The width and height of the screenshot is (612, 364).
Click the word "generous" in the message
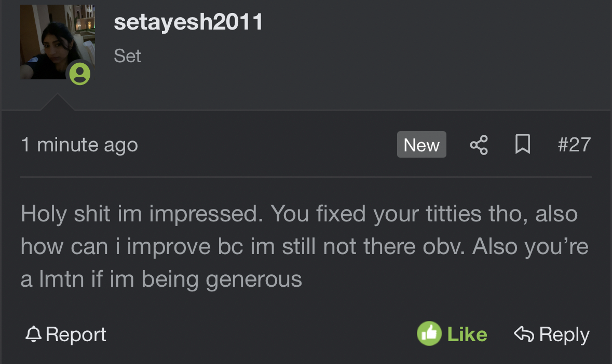point(254,280)
